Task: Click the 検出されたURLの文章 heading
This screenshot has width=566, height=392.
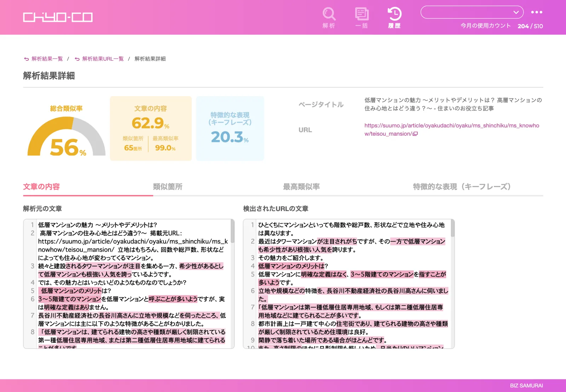Action: tap(276, 209)
